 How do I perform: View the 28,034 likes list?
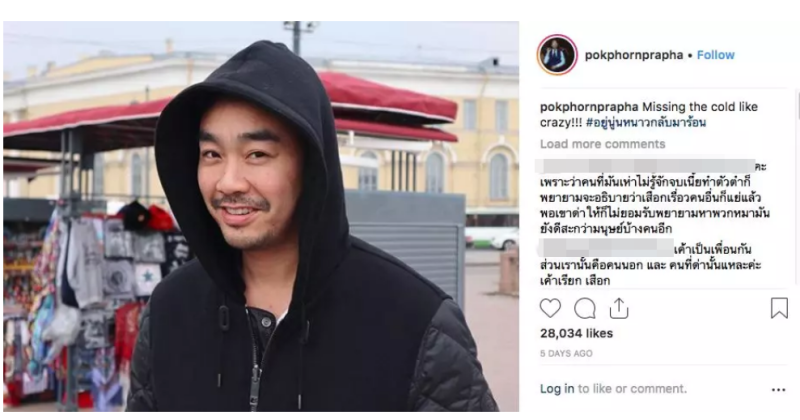coord(577,333)
